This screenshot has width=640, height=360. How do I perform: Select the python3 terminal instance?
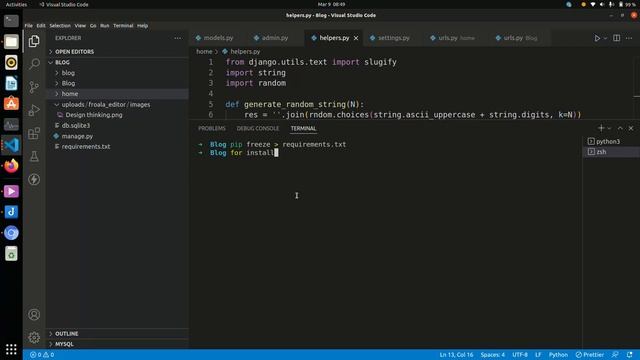(x=611, y=141)
